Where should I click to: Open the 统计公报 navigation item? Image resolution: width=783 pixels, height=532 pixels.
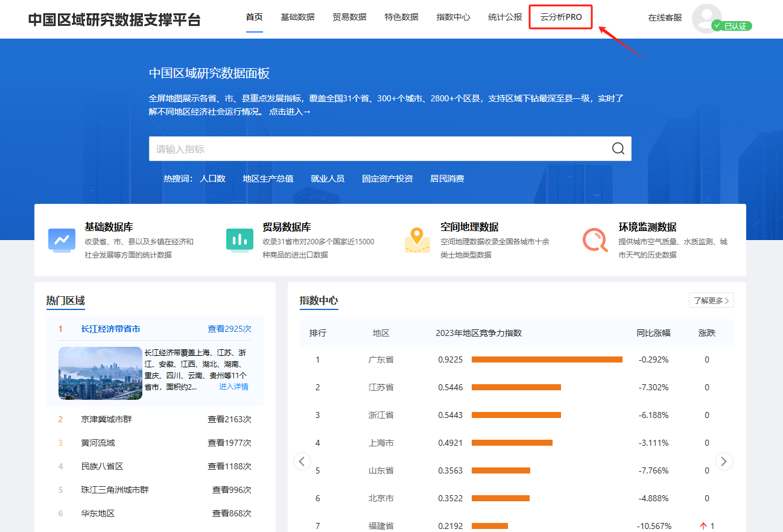505,17
